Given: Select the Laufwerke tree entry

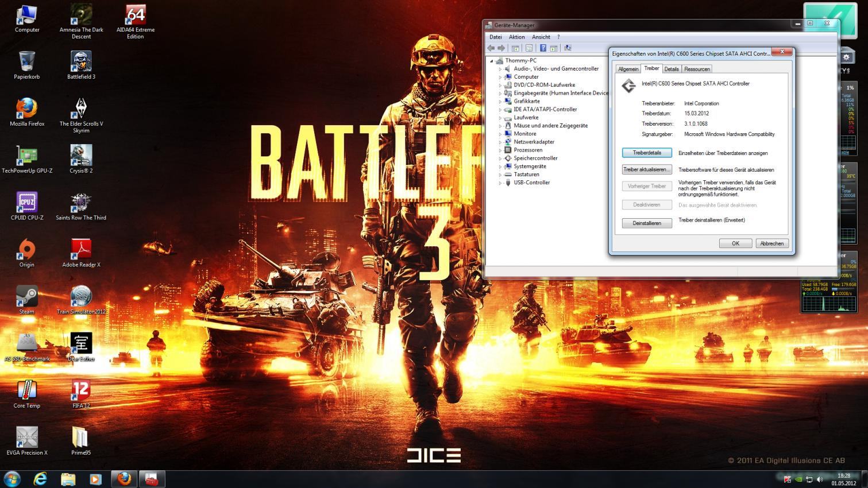Looking at the screenshot, I should pyautogui.click(x=526, y=117).
